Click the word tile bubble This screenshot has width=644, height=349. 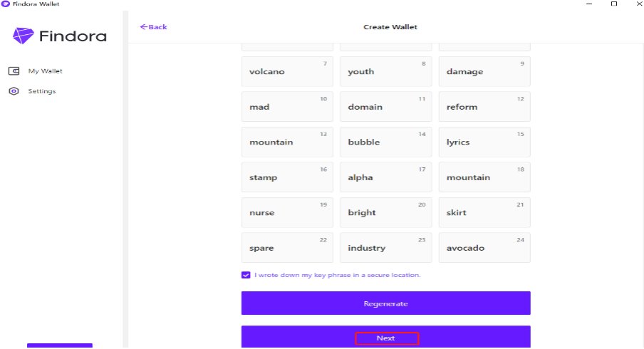[x=385, y=142]
